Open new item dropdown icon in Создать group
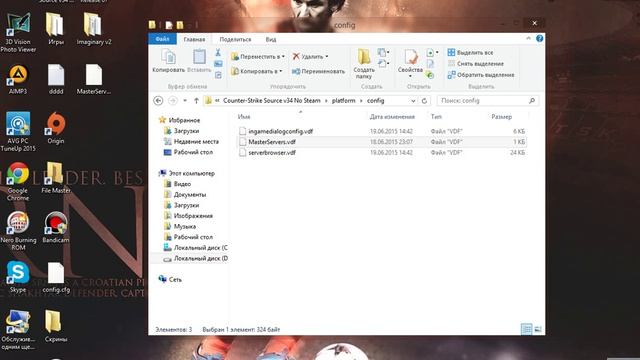This screenshot has height=360, width=640. (x=383, y=53)
